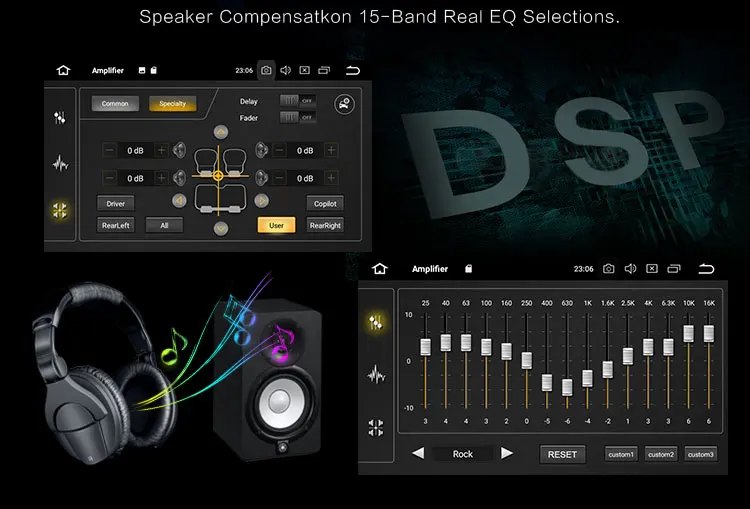This screenshot has width=750, height=509.
Task: Tap close-app X icon in upper screen
Action: [x=304, y=70]
